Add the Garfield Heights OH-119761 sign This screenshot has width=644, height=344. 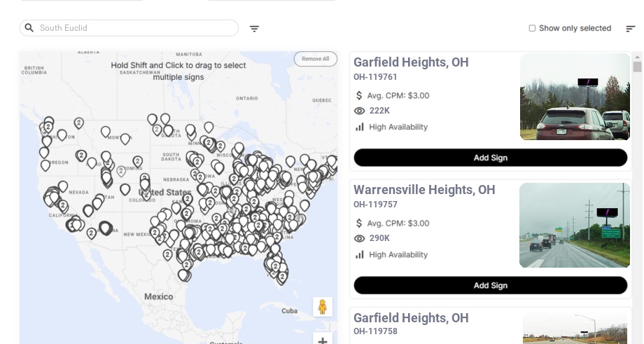click(490, 158)
